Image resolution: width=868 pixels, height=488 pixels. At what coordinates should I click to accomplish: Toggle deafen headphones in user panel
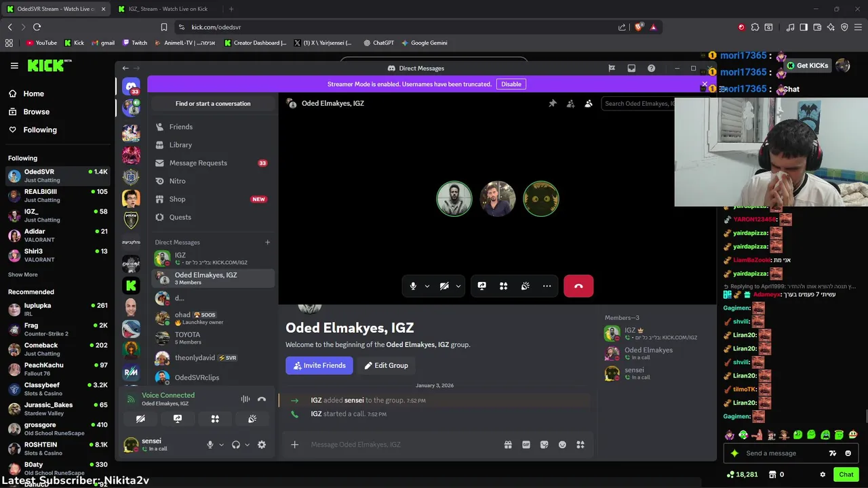(236, 445)
